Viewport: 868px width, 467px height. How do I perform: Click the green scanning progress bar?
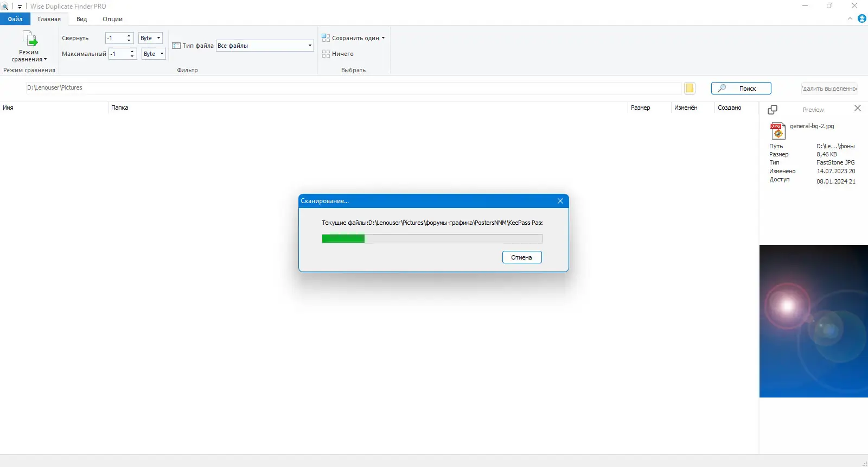click(432, 238)
